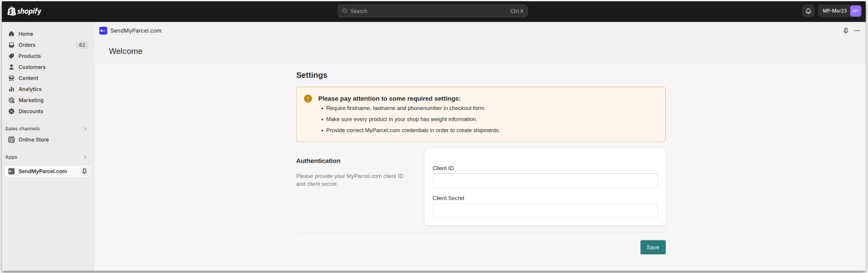
Task: Unpin SendMyParcel.com in sidebar
Action: point(84,171)
